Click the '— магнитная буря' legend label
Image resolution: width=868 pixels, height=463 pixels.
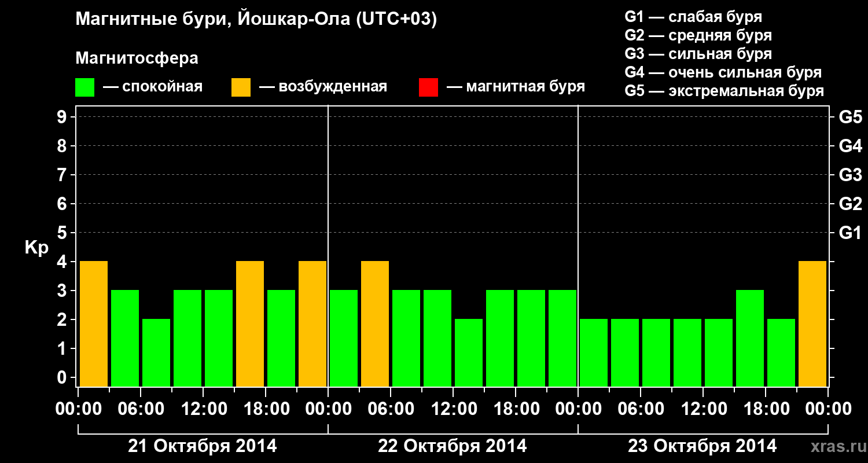(516, 87)
